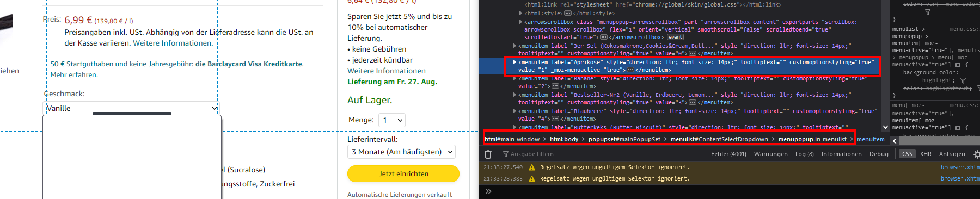The height and width of the screenshot is (199, 980).
Task: Open the Menge quantity dropdown
Action: point(392,120)
